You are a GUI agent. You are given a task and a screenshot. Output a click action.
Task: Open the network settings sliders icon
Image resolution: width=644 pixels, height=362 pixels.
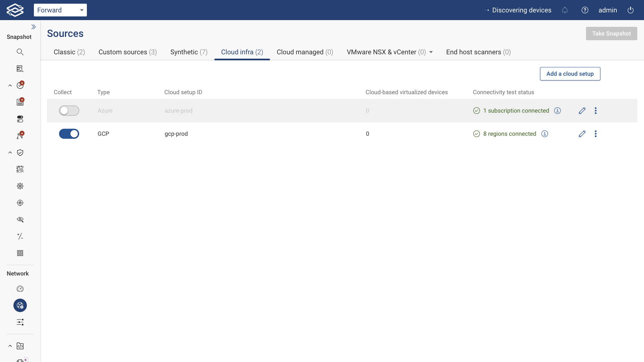click(20, 322)
